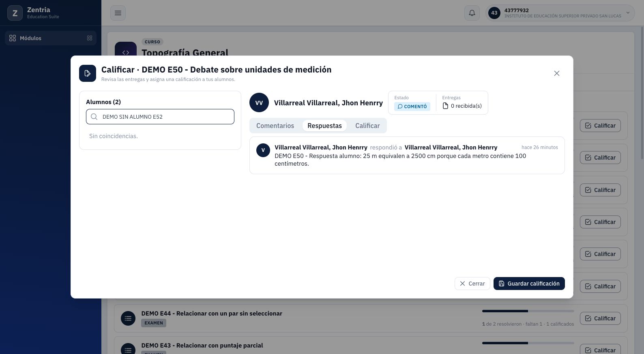Click the 43 user avatar badge
The width and height of the screenshot is (644, 354).
point(494,13)
